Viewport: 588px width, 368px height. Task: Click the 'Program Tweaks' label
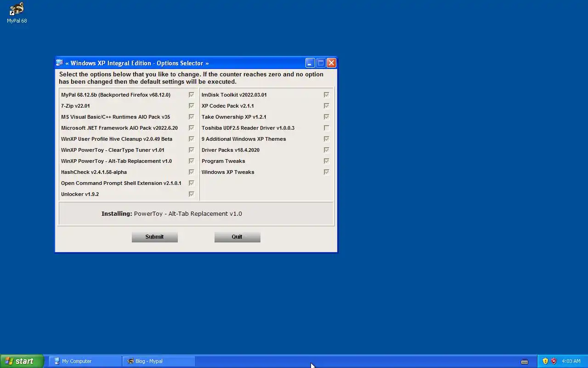pos(223,161)
